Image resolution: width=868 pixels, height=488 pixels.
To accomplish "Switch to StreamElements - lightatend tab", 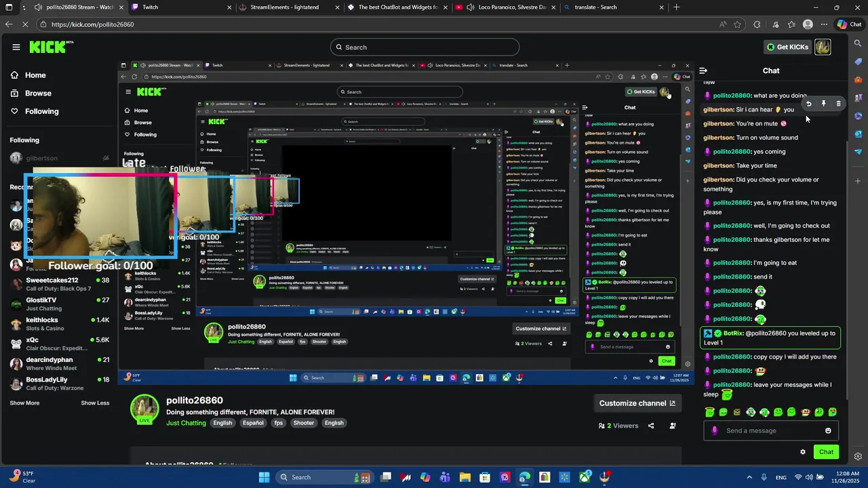I will tap(288, 7).
